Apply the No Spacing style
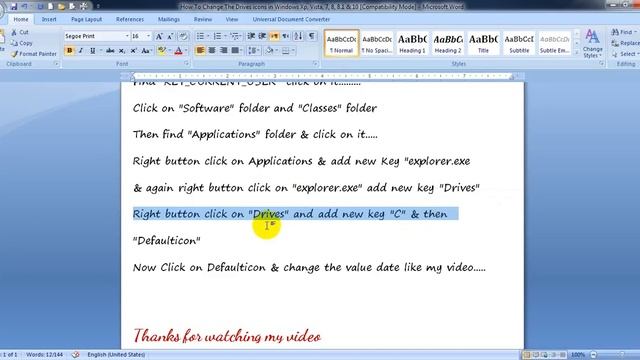The width and height of the screenshot is (640, 360). [x=377, y=43]
